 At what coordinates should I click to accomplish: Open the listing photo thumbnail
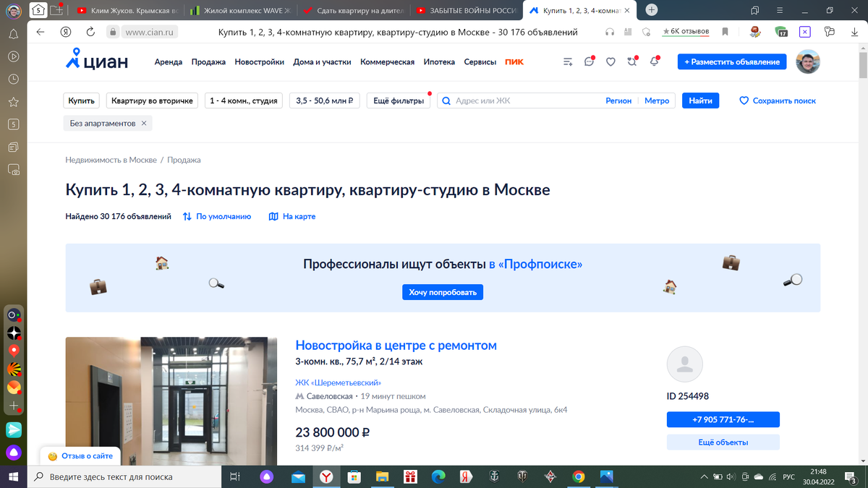(171, 401)
